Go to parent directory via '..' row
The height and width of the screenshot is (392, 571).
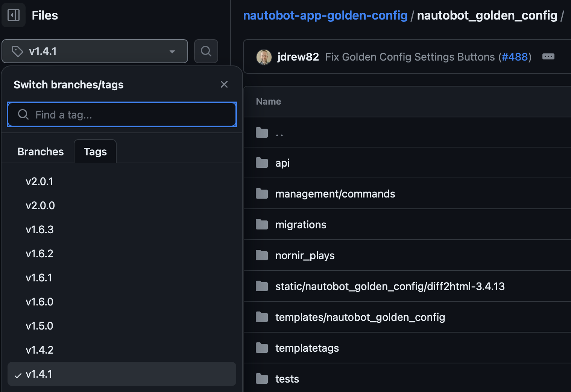(x=279, y=133)
